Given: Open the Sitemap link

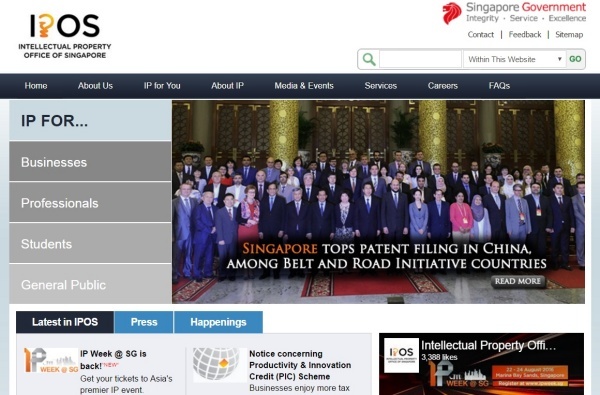Looking at the screenshot, I should (x=569, y=34).
